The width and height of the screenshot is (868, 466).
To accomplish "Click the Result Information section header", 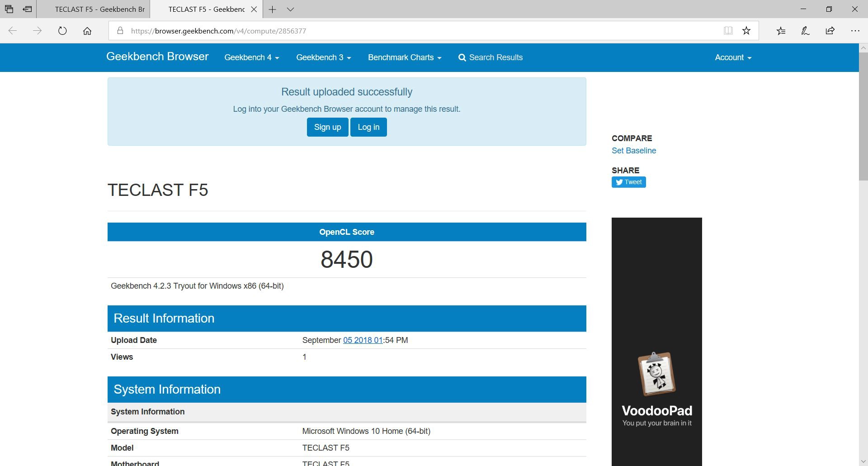I will click(347, 319).
